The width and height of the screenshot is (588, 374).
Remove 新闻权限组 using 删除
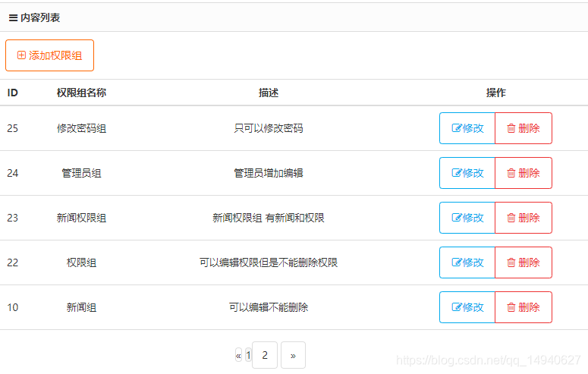(524, 218)
